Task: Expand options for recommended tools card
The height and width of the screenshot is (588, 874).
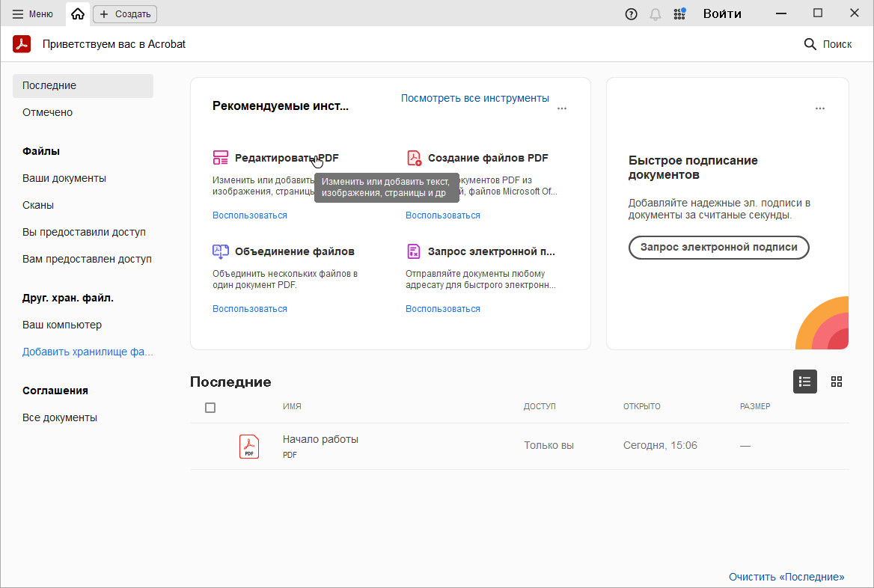Action: tap(562, 108)
